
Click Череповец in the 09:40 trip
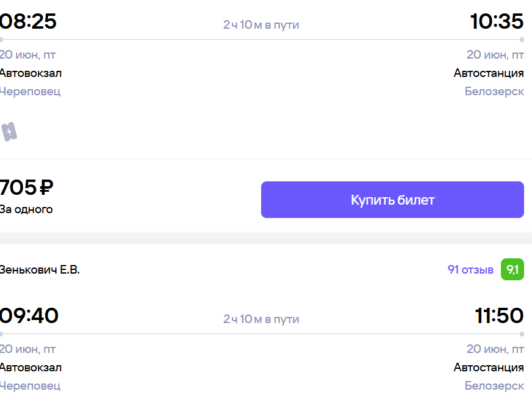tap(30, 386)
